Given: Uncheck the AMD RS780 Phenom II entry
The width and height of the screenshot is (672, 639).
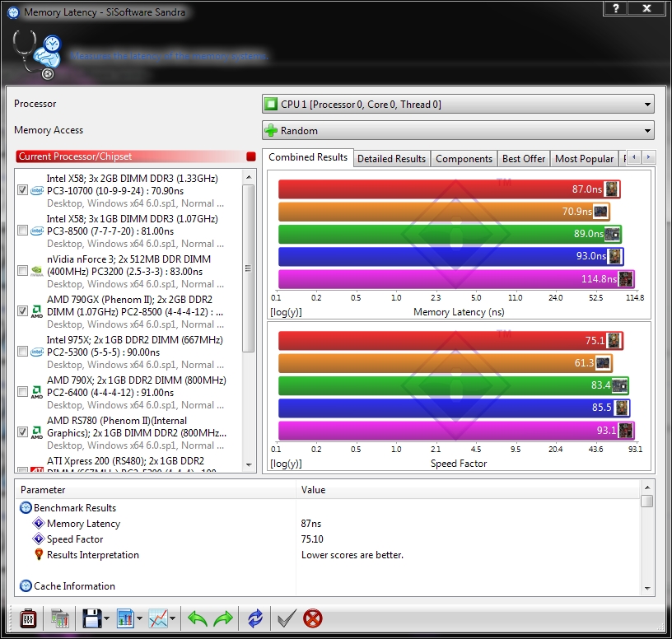Looking at the screenshot, I should tap(23, 432).
